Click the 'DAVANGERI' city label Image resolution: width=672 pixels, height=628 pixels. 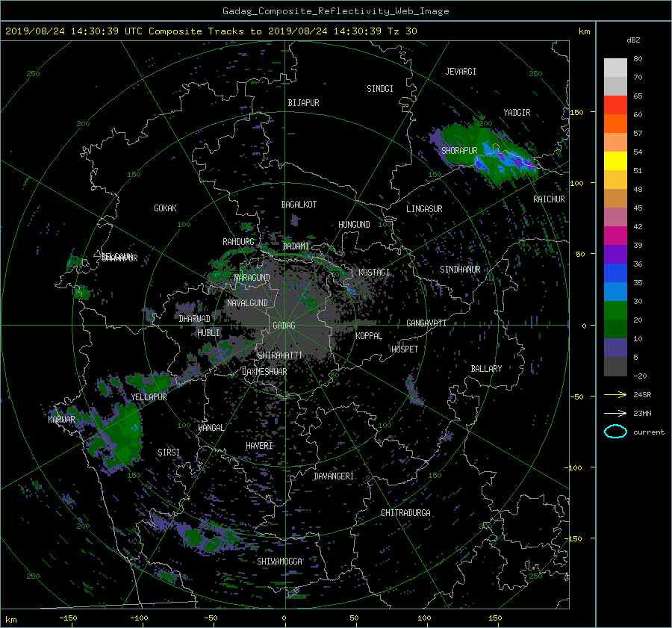coord(334,476)
